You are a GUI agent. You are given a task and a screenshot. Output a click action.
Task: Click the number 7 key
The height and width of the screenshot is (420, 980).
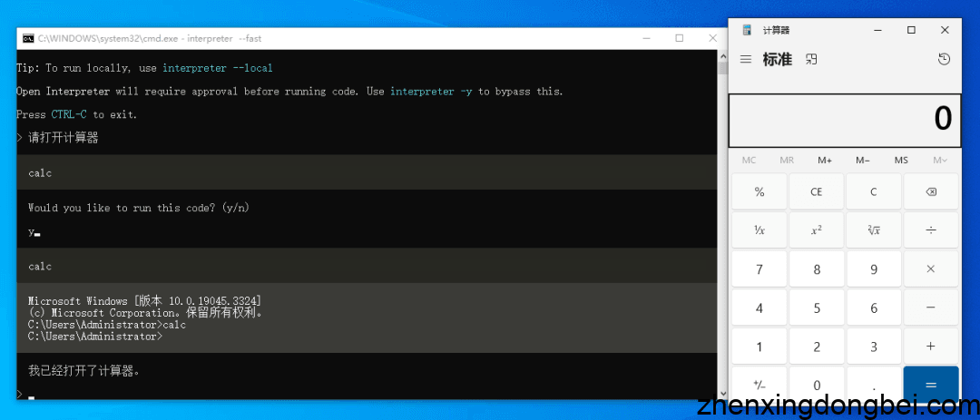point(759,269)
